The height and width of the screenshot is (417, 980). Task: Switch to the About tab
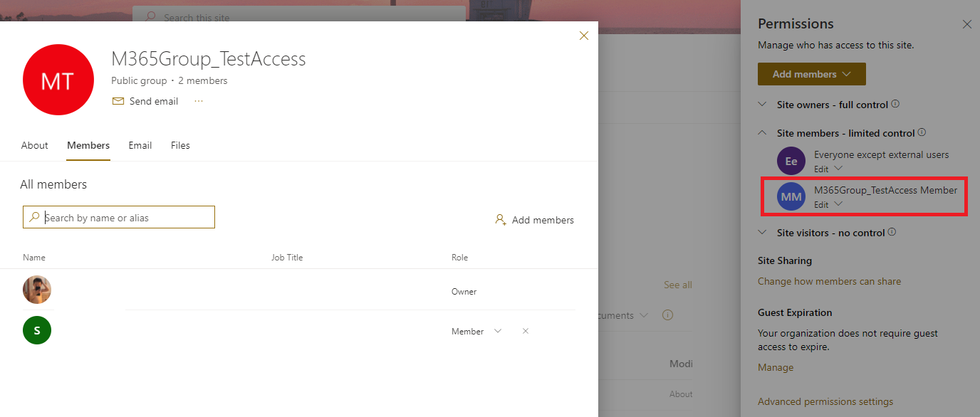pyautogui.click(x=34, y=145)
